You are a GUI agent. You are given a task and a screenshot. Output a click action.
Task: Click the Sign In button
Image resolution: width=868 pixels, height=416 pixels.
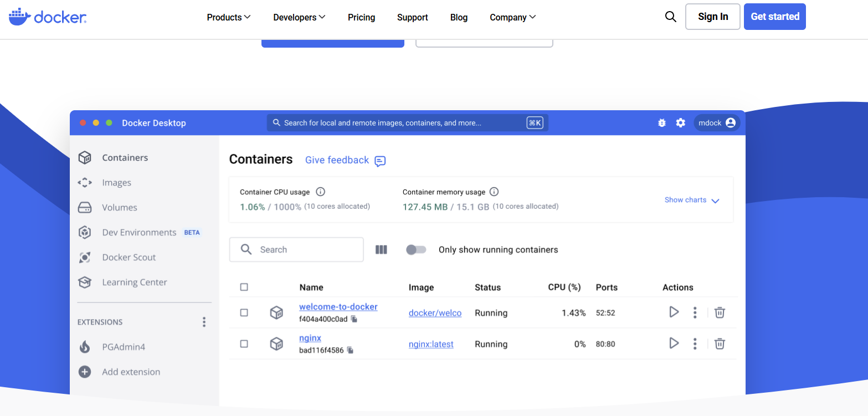(713, 17)
